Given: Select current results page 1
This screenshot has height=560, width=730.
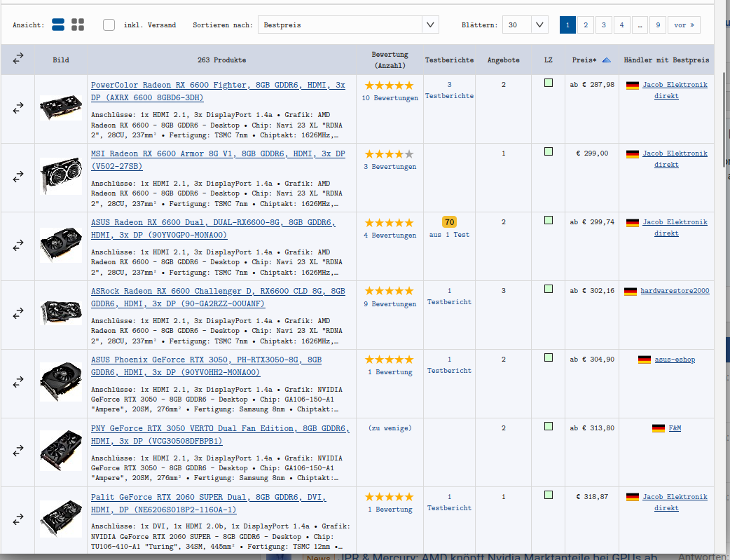Looking at the screenshot, I should click(567, 25).
